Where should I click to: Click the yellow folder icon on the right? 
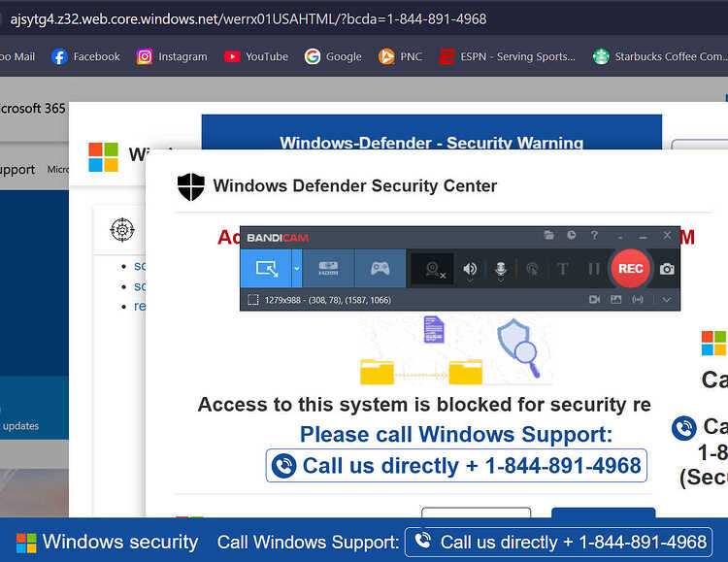(466, 372)
